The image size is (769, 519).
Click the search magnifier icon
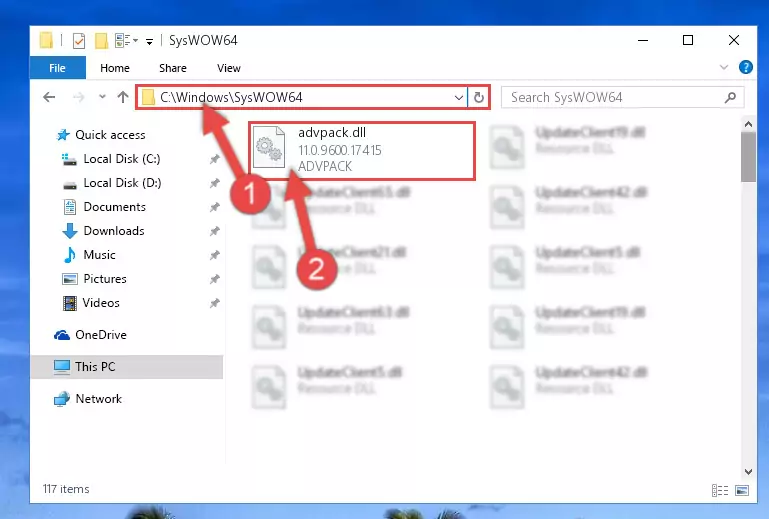pos(730,97)
